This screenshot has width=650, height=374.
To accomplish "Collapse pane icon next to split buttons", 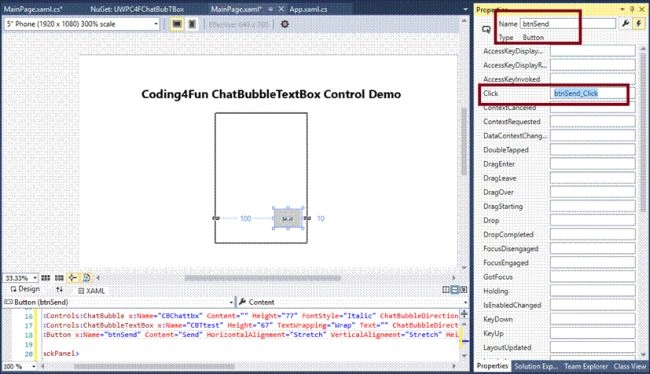I will click(463, 289).
